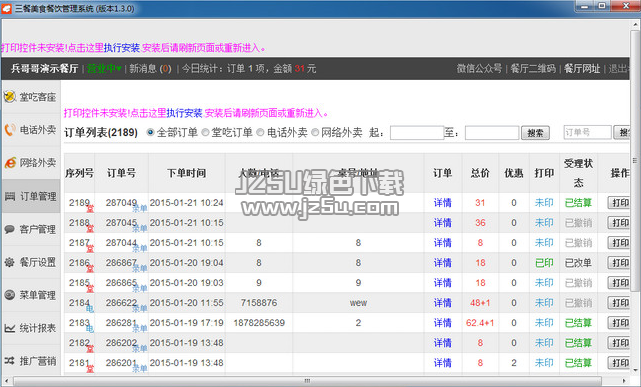Click 已结算 status in row 2189
The width and height of the screenshot is (641, 387).
click(578, 203)
